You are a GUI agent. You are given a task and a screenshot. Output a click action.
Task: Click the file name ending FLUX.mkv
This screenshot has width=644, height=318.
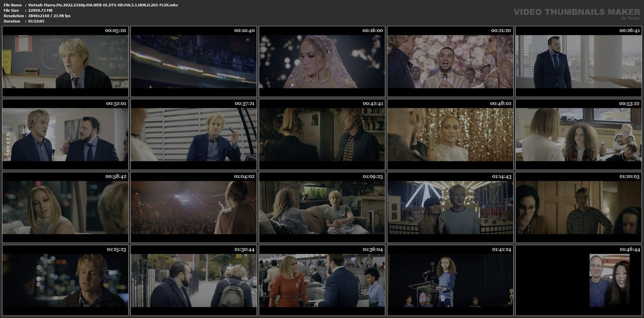103,5
